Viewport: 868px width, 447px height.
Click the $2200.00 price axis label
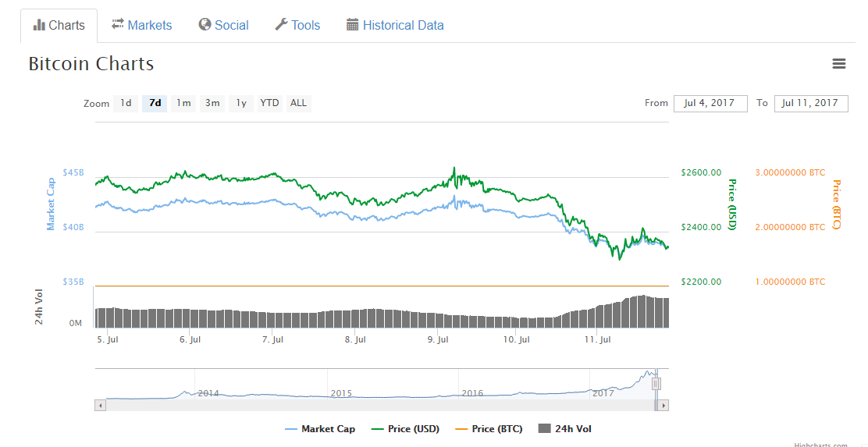point(702,282)
